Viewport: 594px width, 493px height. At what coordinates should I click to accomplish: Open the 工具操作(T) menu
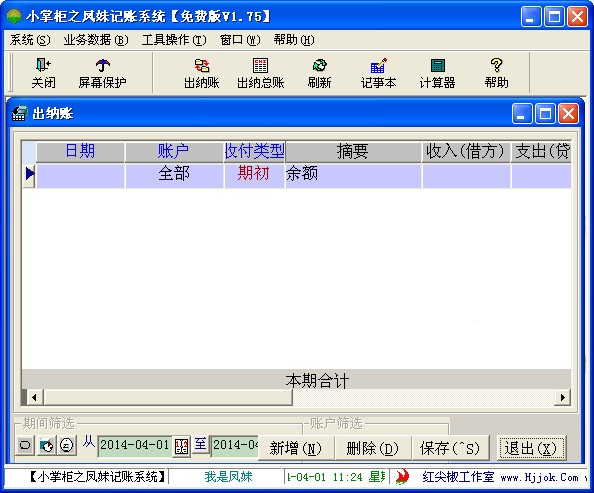(x=174, y=39)
